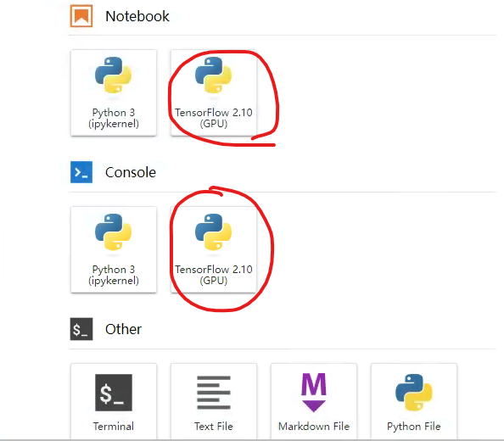Open a Python 3 (ipykernel) console

(x=114, y=249)
